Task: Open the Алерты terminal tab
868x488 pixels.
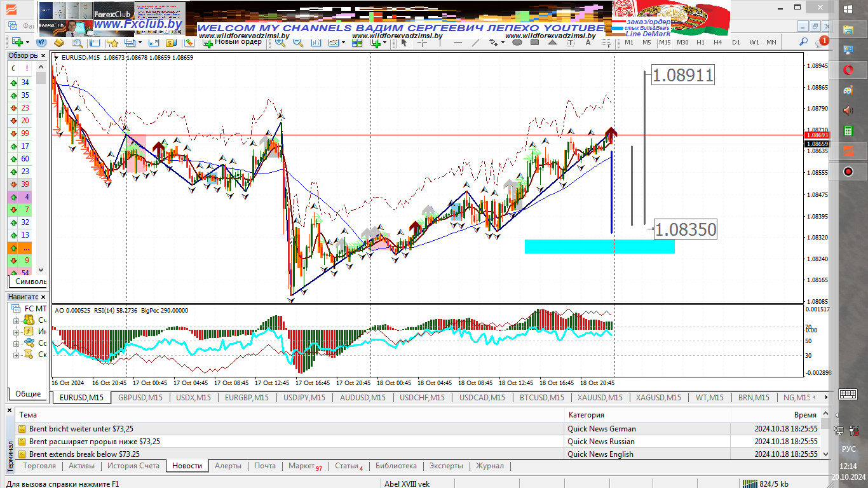Action: [x=228, y=466]
